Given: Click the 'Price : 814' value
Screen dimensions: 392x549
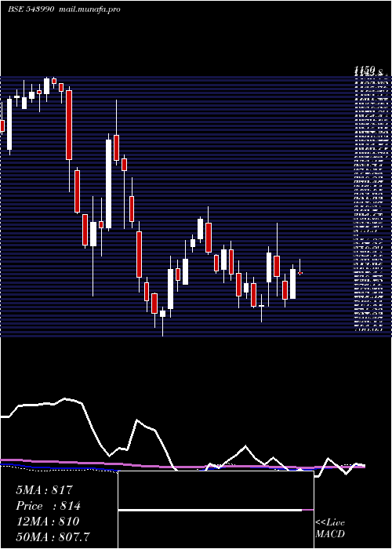Looking at the screenshot, I should [x=49, y=506].
